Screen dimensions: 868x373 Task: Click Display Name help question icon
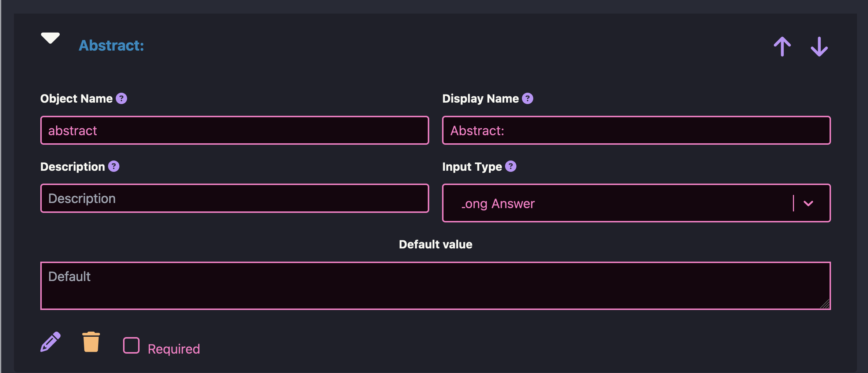tap(527, 99)
